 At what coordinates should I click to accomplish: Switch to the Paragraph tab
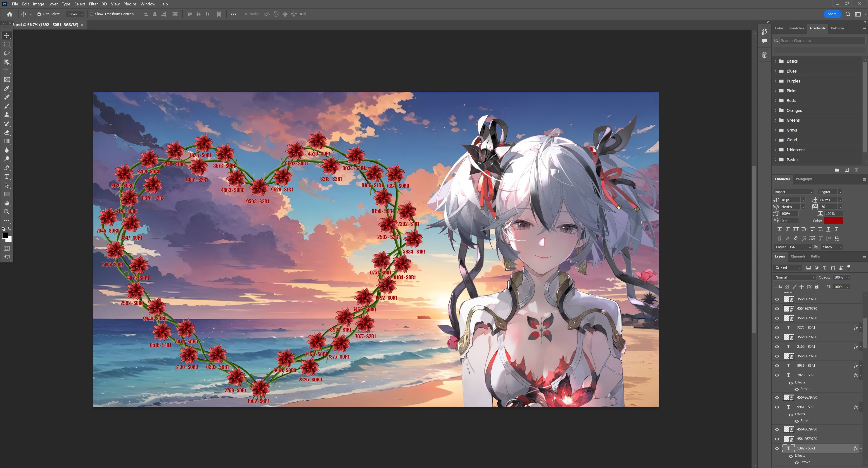coord(804,179)
